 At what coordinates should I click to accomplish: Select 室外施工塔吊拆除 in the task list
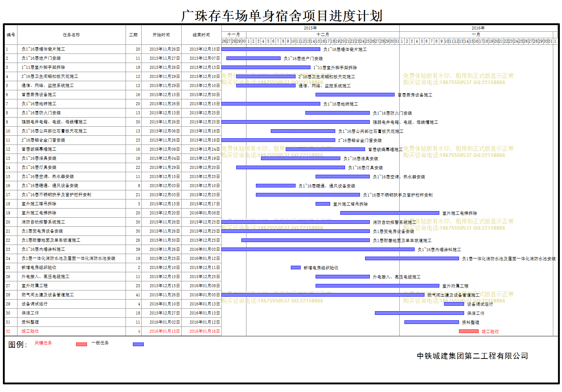click(39, 204)
